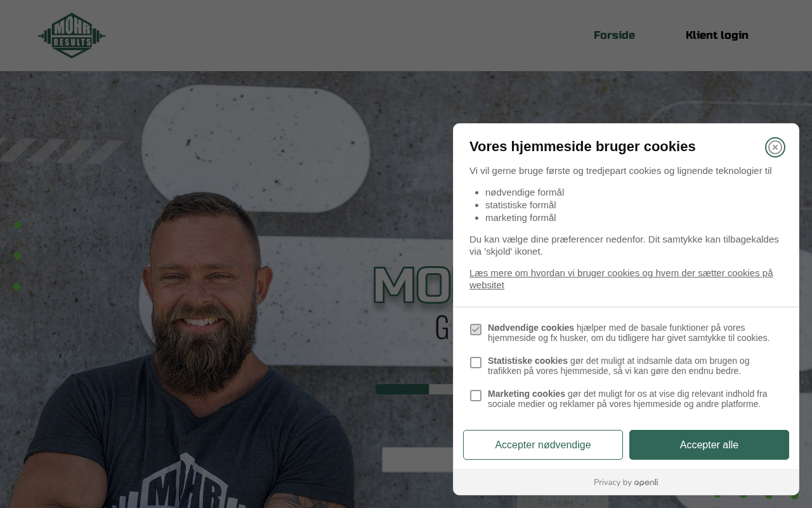The image size is (812, 508).
Task: Click the bottom green dot on the left edge
Action: point(17,286)
